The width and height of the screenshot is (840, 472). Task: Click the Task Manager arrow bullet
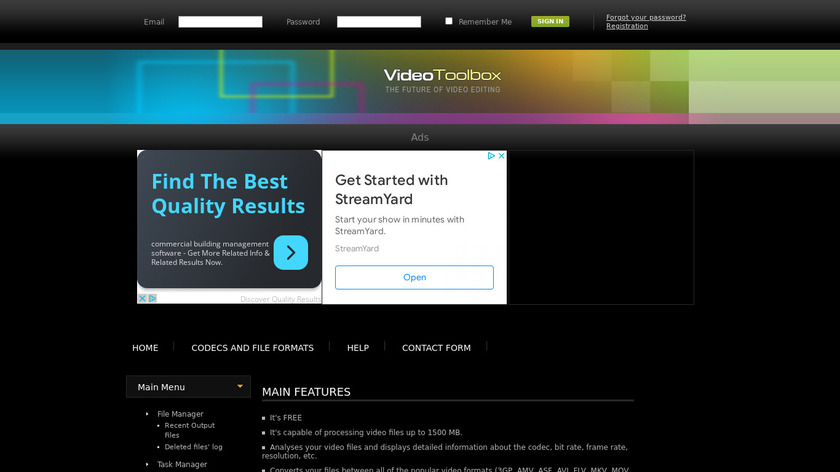pyautogui.click(x=147, y=464)
